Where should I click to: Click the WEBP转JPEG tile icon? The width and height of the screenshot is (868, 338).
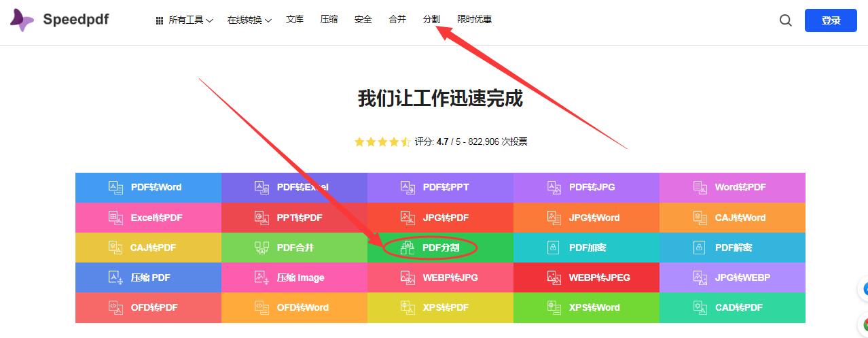pyautogui.click(x=554, y=277)
